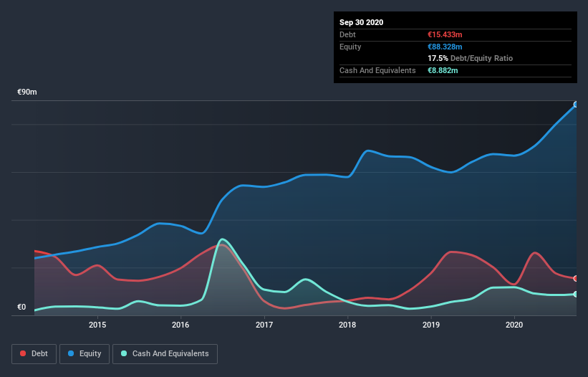Viewport: 588px width, 377px height.
Task: Click the Debt endpoint marker on chart
Action: click(x=576, y=278)
